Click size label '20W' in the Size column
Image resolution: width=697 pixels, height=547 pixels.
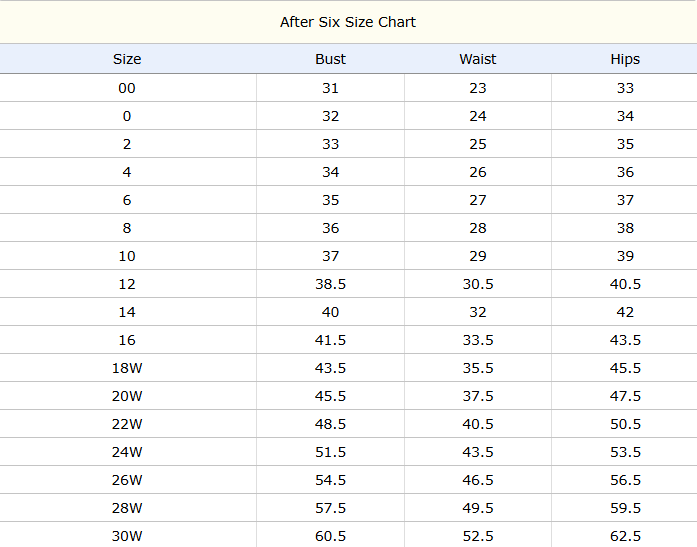127,396
